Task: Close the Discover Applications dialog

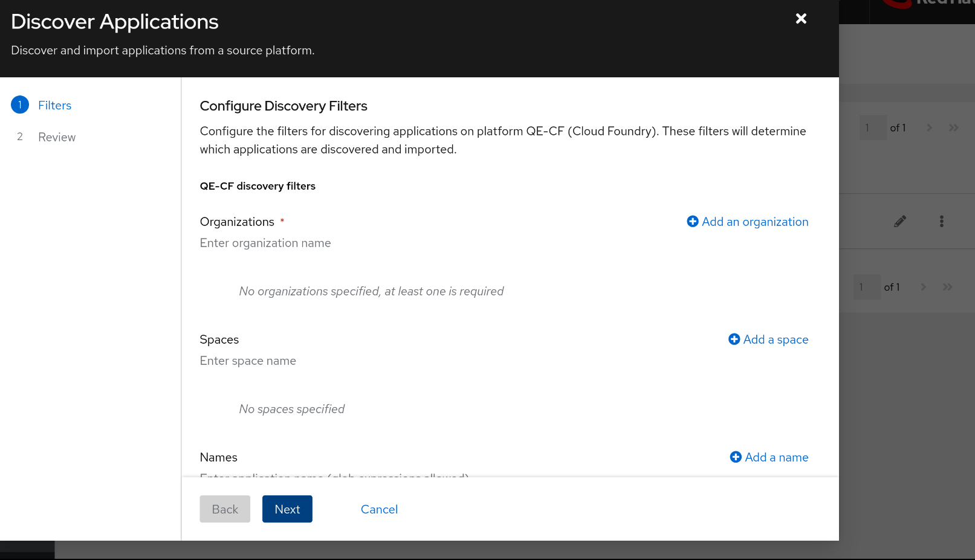Action: pyautogui.click(x=801, y=19)
